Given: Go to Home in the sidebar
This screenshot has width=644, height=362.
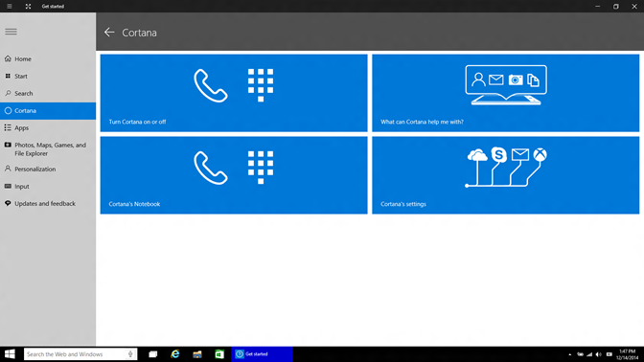Looking at the screenshot, I should click(48, 58).
